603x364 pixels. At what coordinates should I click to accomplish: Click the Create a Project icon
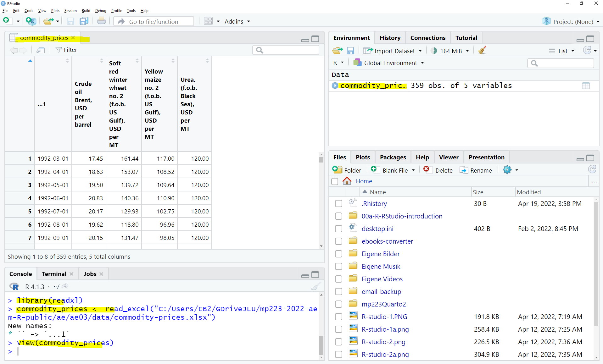point(31,21)
